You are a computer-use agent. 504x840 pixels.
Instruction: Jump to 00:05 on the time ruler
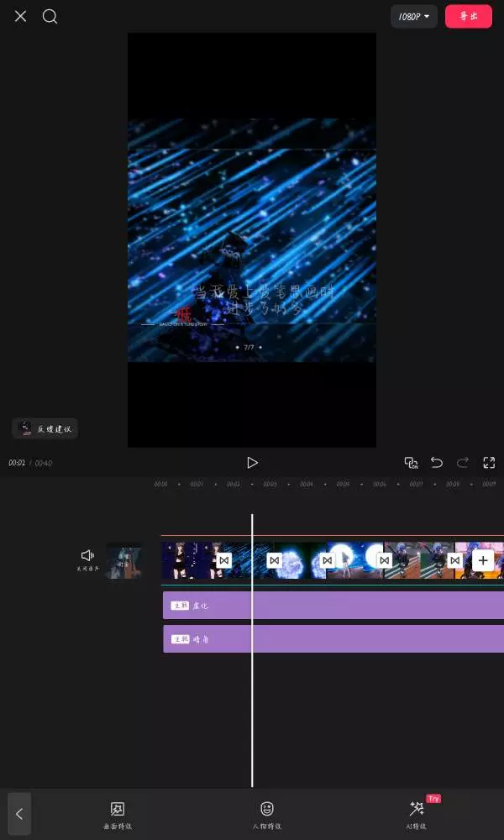pos(343,485)
